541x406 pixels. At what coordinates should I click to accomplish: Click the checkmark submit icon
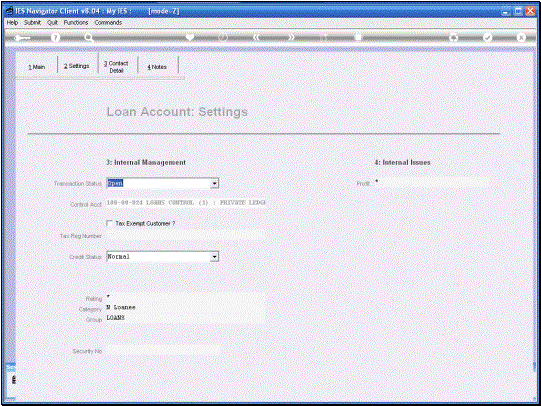[x=487, y=38]
